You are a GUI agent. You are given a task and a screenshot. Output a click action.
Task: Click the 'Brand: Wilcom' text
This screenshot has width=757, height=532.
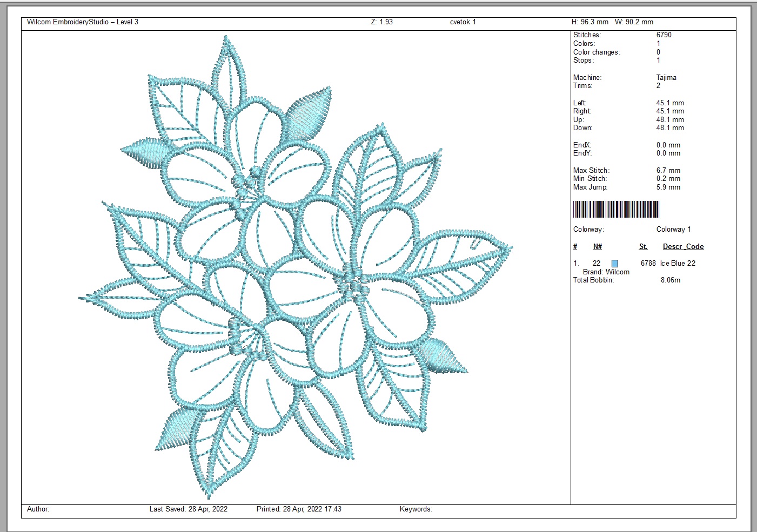tap(606, 272)
